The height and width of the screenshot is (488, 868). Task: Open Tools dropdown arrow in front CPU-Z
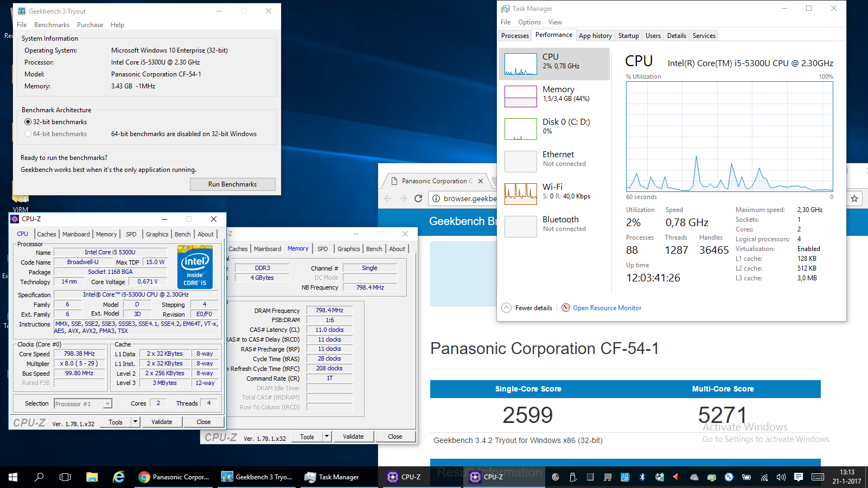(x=135, y=422)
